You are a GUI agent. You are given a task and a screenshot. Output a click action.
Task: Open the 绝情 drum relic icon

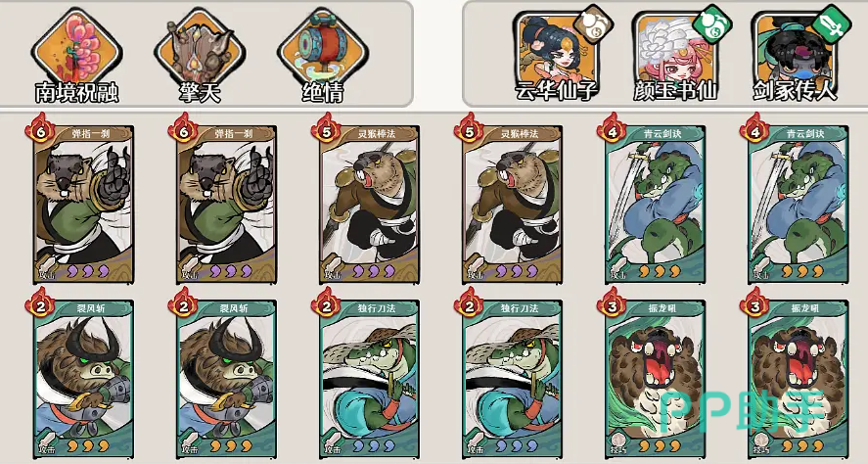pyautogui.click(x=323, y=48)
